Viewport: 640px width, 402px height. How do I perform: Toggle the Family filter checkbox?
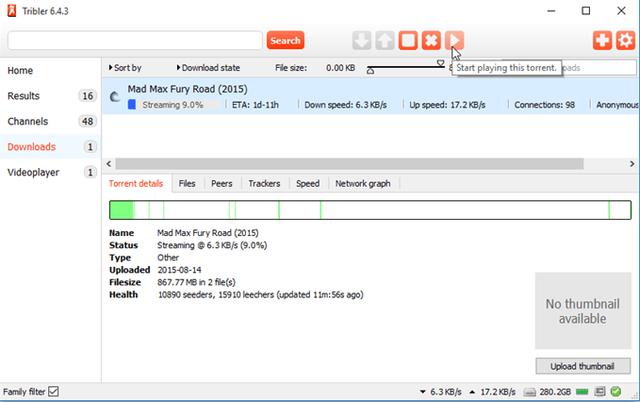pyautogui.click(x=53, y=392)
